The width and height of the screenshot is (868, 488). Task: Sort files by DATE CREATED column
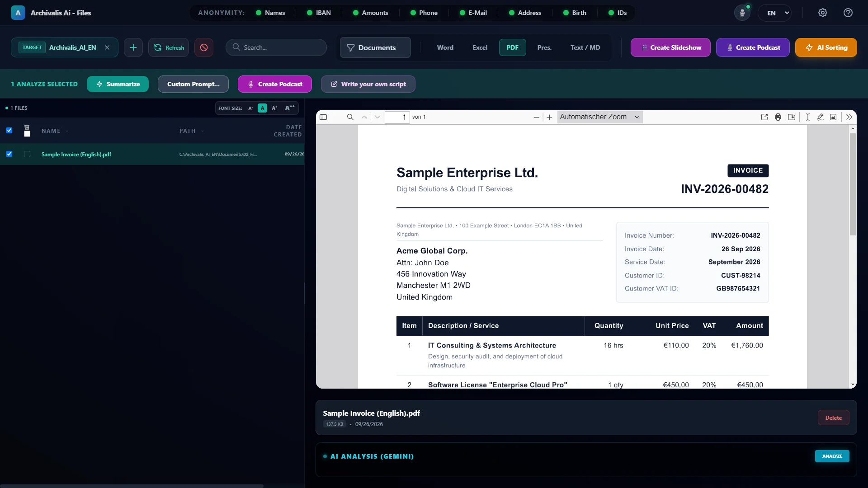click(288, 131)
